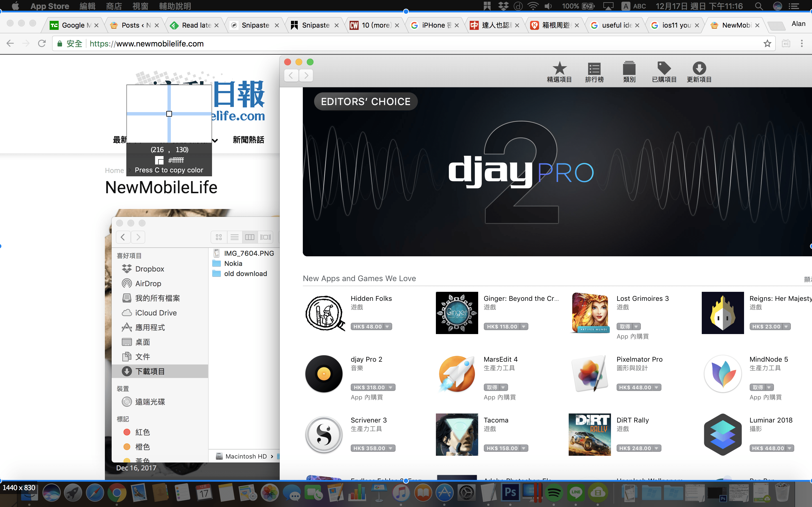The image size is (812, 507).
Task: Expand the chevron in the website navigation menu
Action: (215, 140)
